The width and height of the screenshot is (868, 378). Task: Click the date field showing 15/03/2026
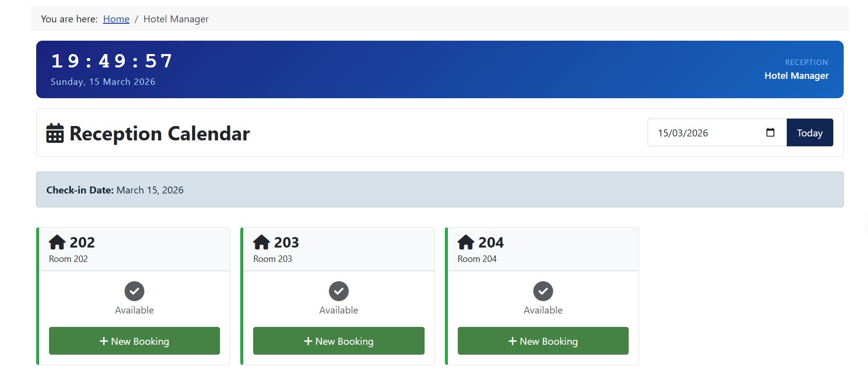click(x=717, y=132)
